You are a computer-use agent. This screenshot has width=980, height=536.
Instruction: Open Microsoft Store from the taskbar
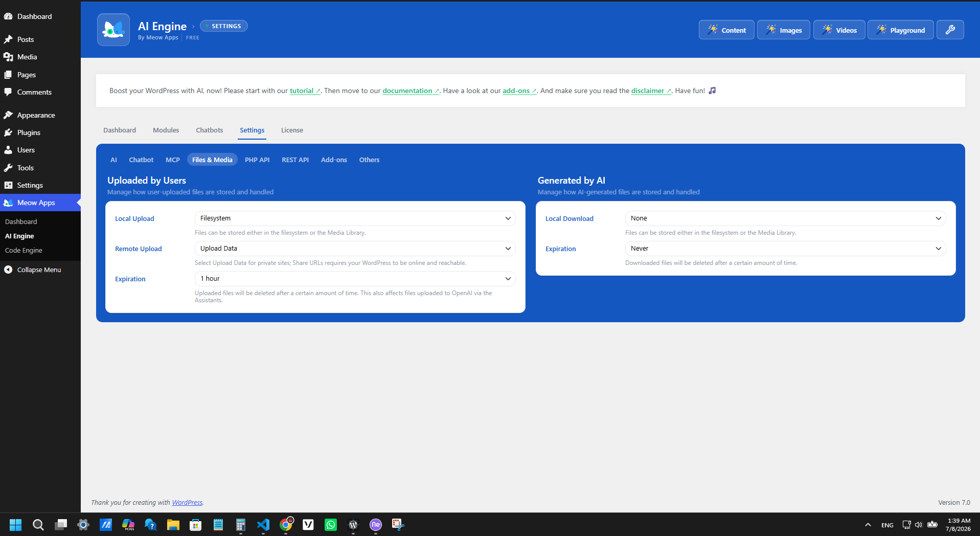click(x=196, y=525)
